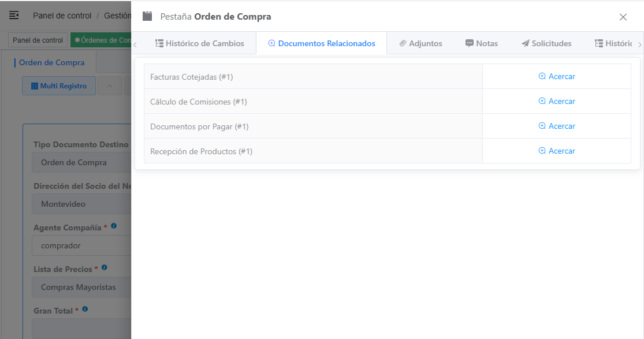The image size is (644, 339).
Task: Open the Notas tab
Action: (481, 43)
